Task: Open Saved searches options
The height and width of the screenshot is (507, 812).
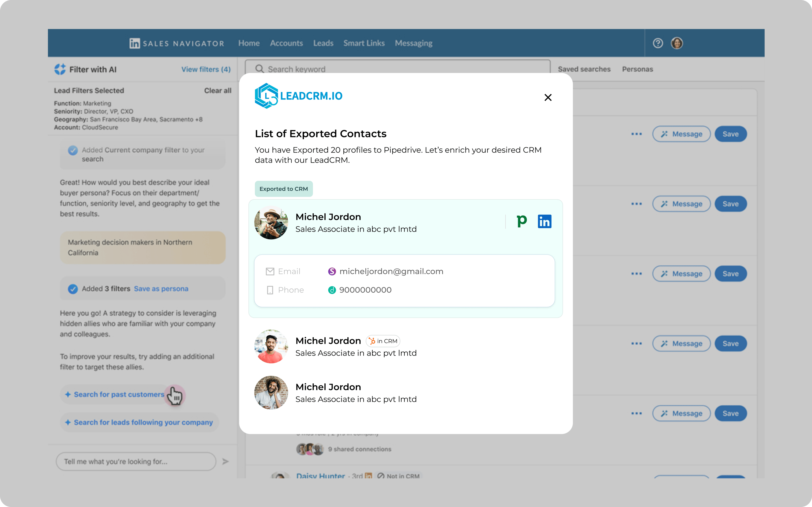Action: pos(584,69)
